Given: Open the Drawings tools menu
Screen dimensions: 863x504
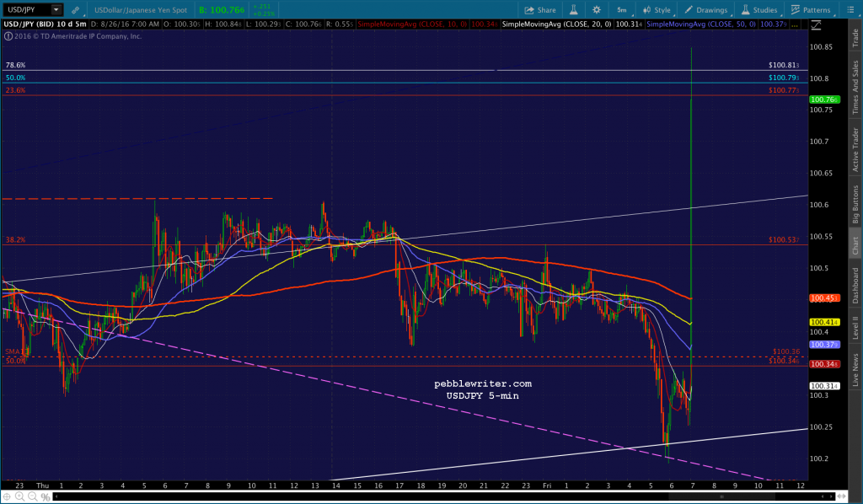Looking at the screenshot, I should tap(706, 10).
